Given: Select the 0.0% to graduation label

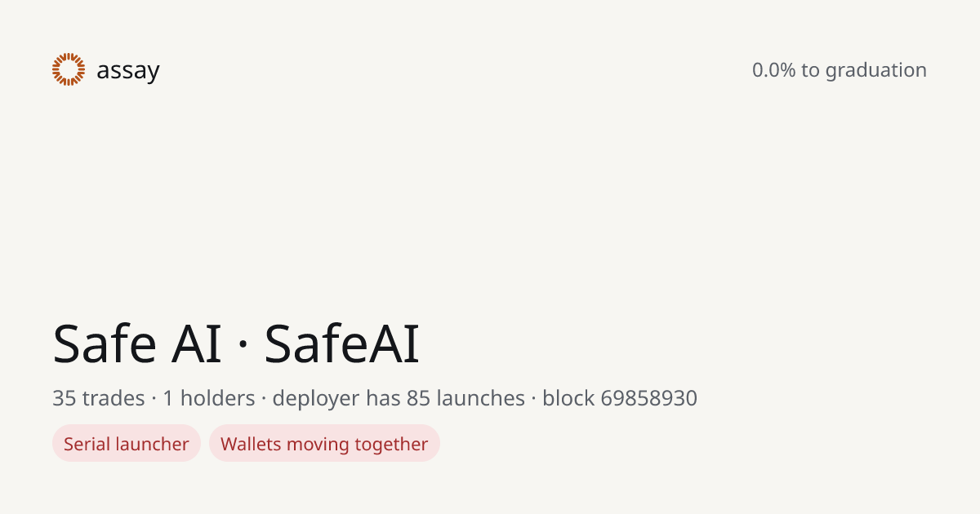Looking at the screenshot, I should click(840, 70).
